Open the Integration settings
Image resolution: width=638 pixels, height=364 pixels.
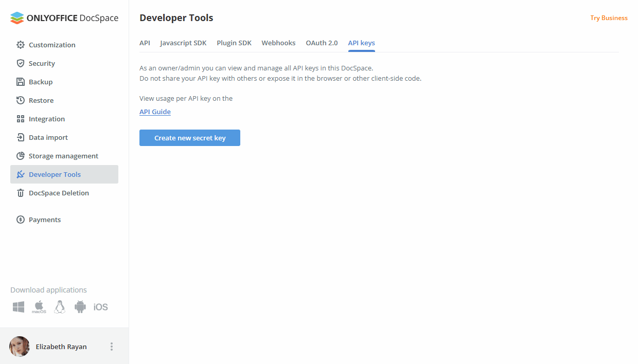pos(64,119)
